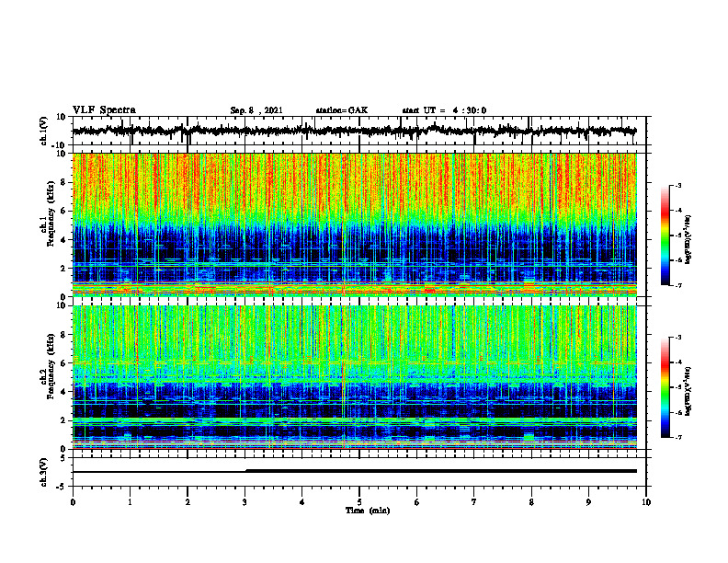Click the "-7" label on ch.2 color bar
Image resolution: width=728 pixels, height=563 pixels.
(x=678, y=437)
